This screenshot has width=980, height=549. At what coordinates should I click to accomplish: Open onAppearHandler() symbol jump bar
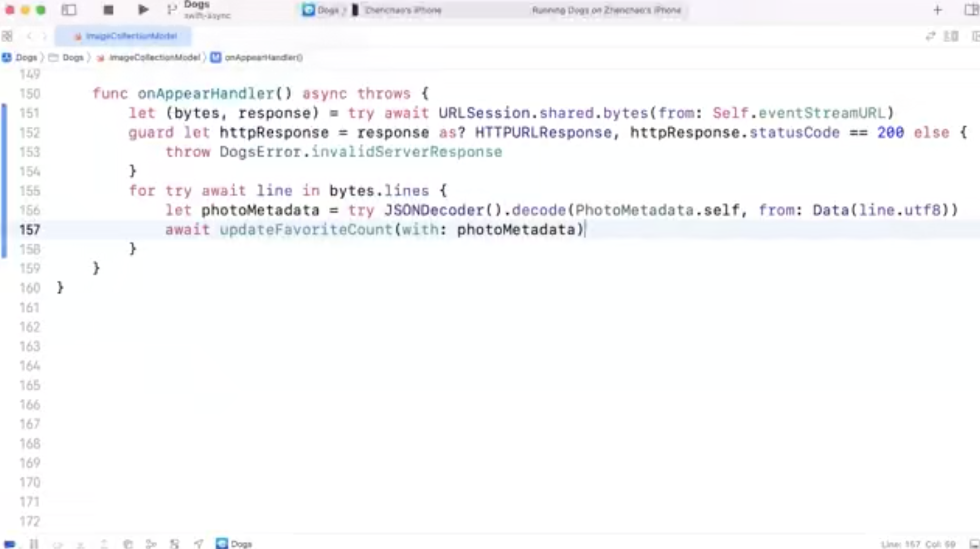click(257, 57)
